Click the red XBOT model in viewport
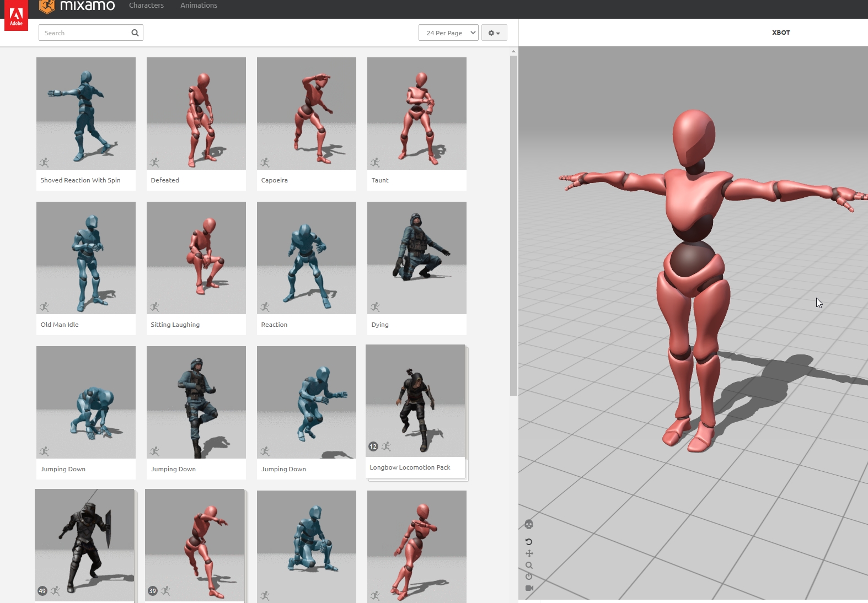This screenshot has width=868, height=603. [x=693, y=281]
